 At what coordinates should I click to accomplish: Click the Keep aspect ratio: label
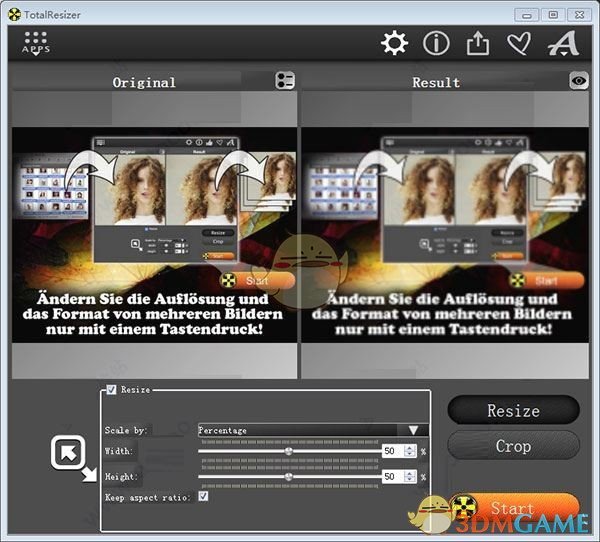click(x=148, y=498)
